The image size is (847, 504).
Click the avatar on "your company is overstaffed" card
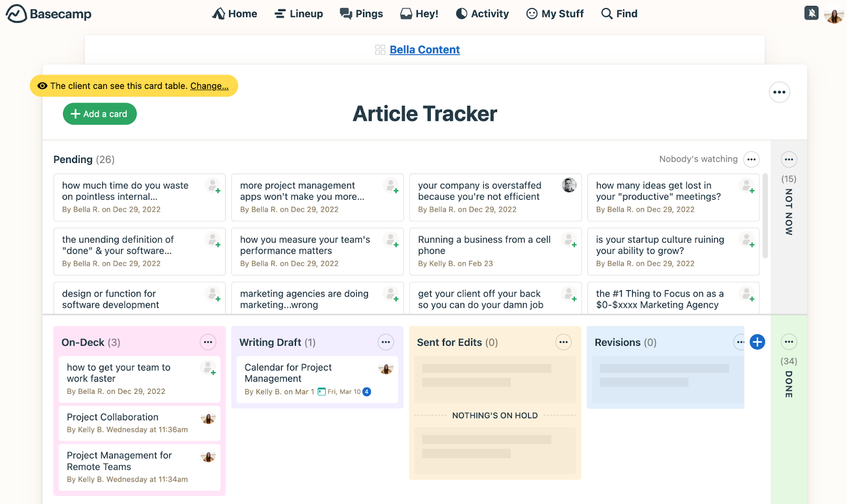[x=569, y=185]
